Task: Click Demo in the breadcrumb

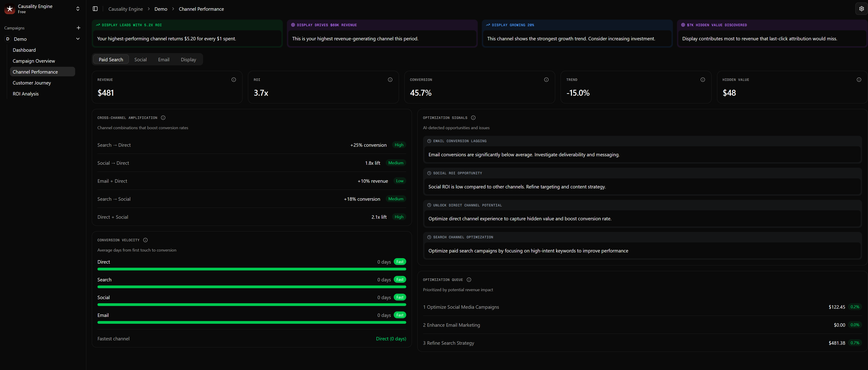Action: (x=161, y=9)
